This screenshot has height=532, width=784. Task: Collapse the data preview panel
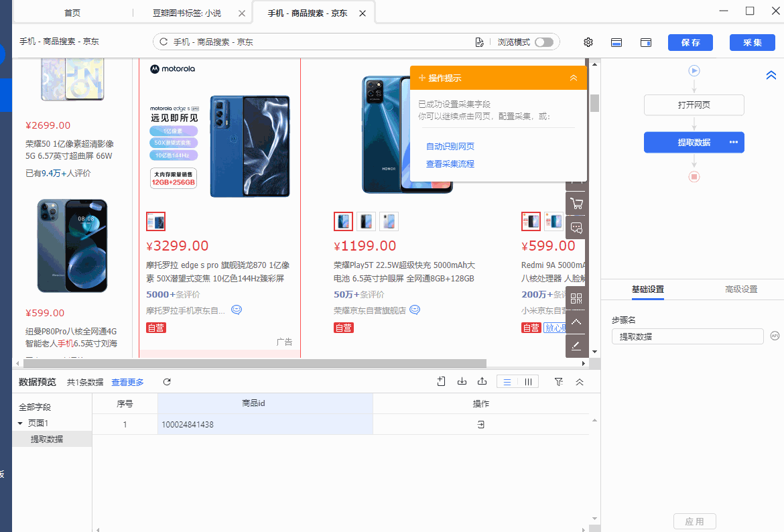click(x=580, y=382)
